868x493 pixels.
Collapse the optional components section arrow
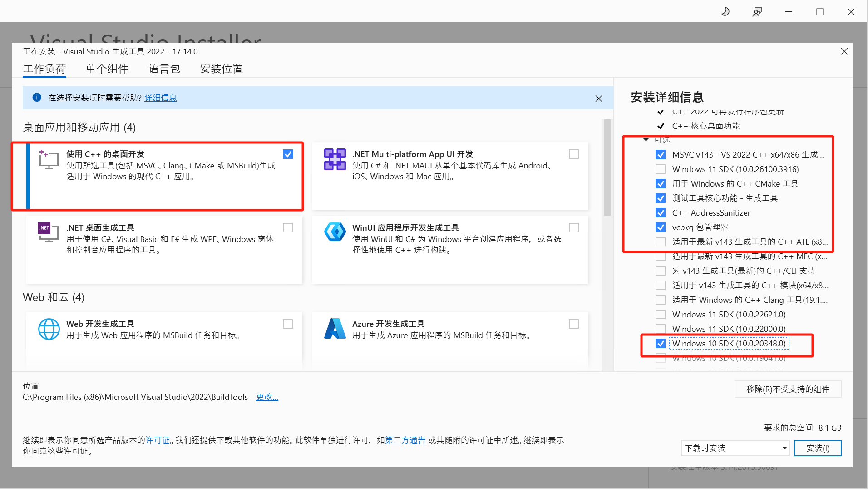646,140
